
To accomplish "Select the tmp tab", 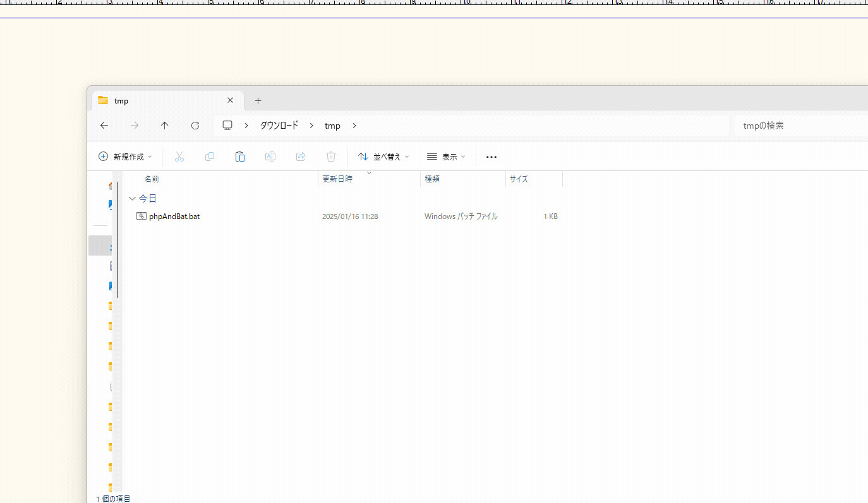I will pos(158,101).
